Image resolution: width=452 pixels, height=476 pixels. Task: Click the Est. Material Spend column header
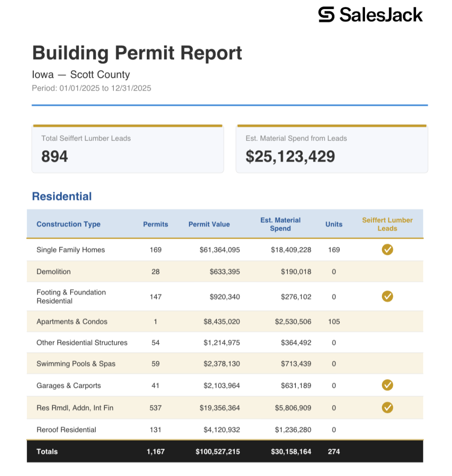tap(281, 224)
